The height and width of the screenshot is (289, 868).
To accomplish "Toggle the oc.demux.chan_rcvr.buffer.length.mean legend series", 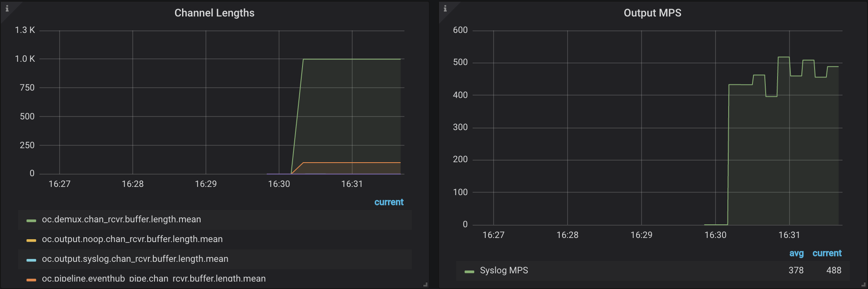I will [x=121, y=219].
